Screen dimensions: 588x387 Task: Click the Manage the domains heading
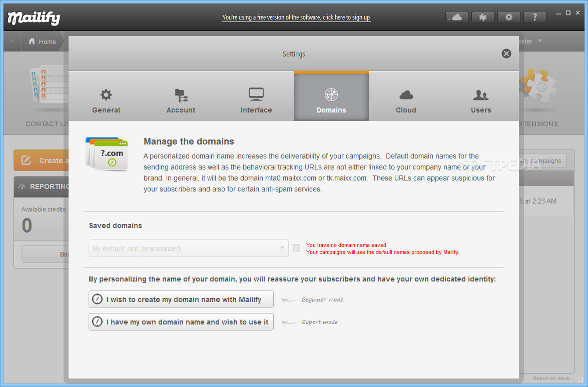[x=189, y=141]
